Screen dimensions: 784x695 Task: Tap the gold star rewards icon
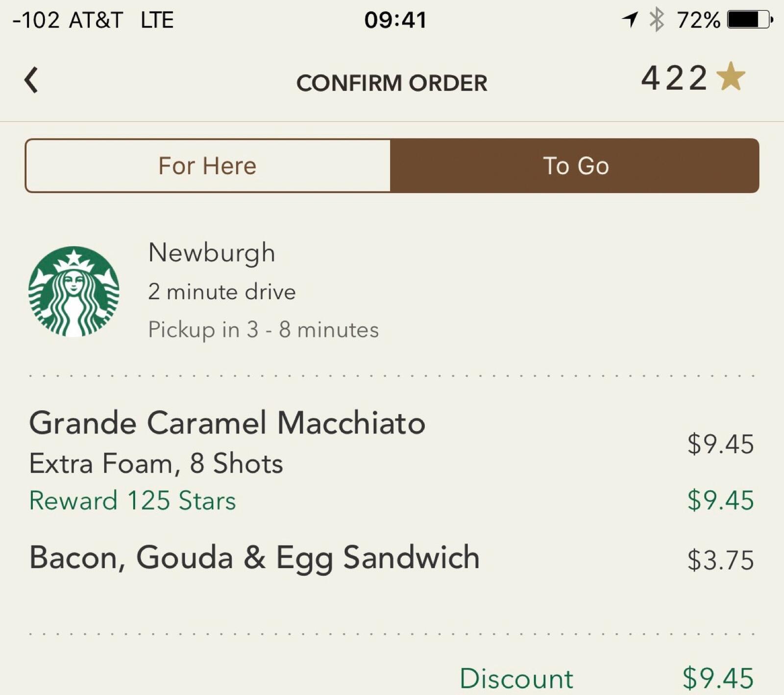731,77
